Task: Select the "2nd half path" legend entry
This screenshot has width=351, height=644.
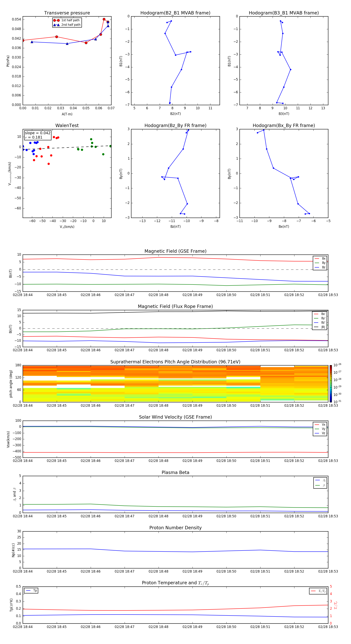Action: 67,25
